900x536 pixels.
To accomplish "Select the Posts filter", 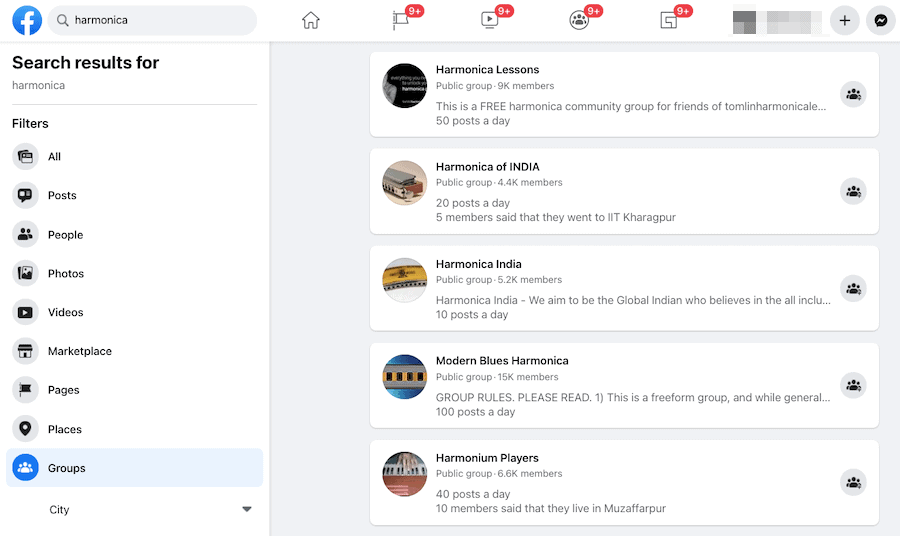I will click(x=62, y=196).
